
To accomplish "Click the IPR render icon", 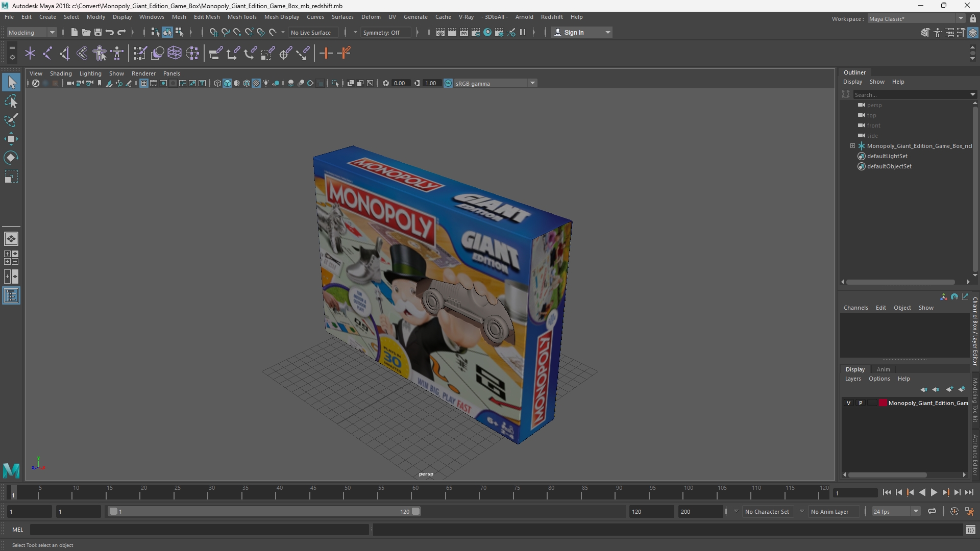I will [x=464, y=32].
